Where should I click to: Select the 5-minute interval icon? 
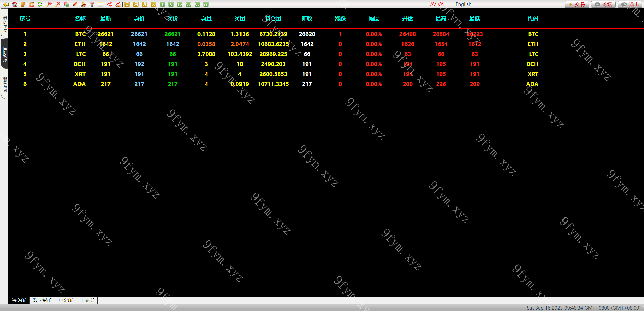point(171,4)
